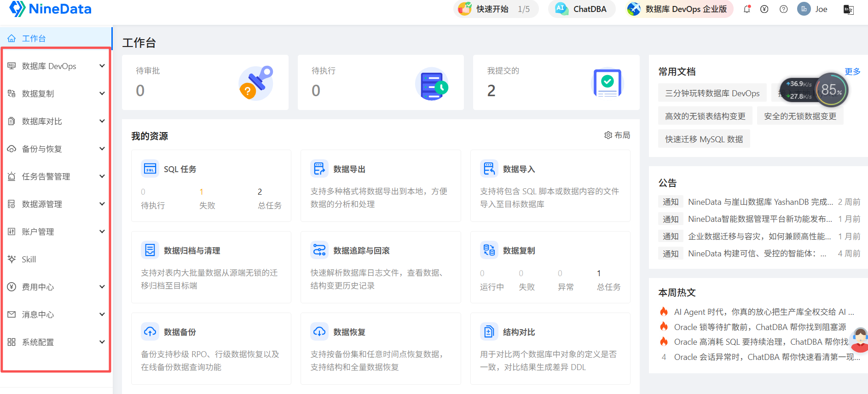Click the 数据源管理 sidebar icon

(x=12, y=204)
